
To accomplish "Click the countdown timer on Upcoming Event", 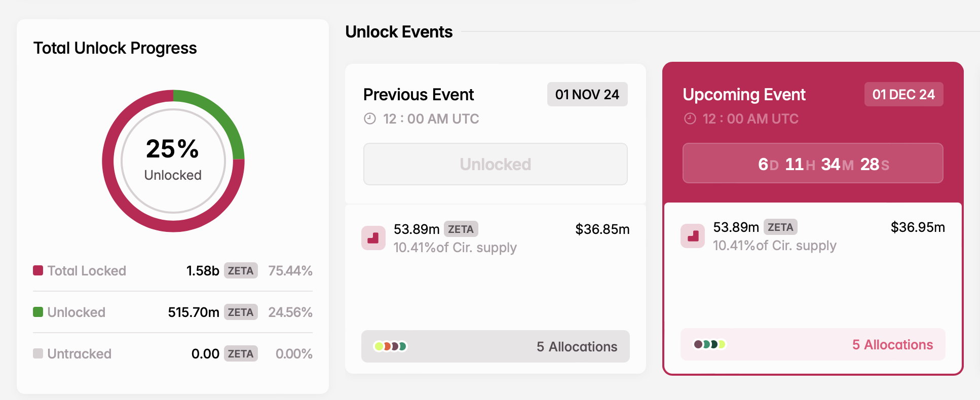I will 812,163.
